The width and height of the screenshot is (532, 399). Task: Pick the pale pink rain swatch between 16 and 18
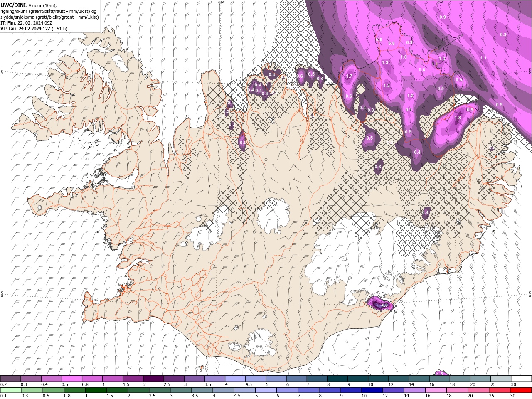click(436, 390)
